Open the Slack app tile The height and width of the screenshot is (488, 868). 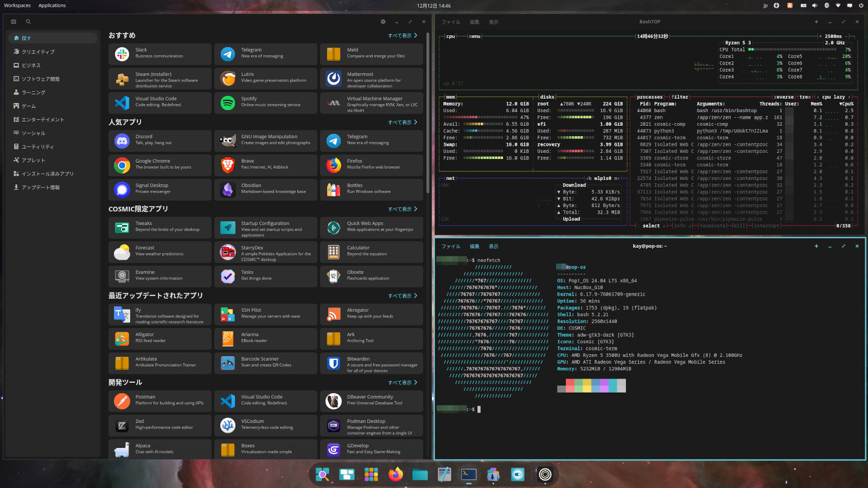[160, 54]
